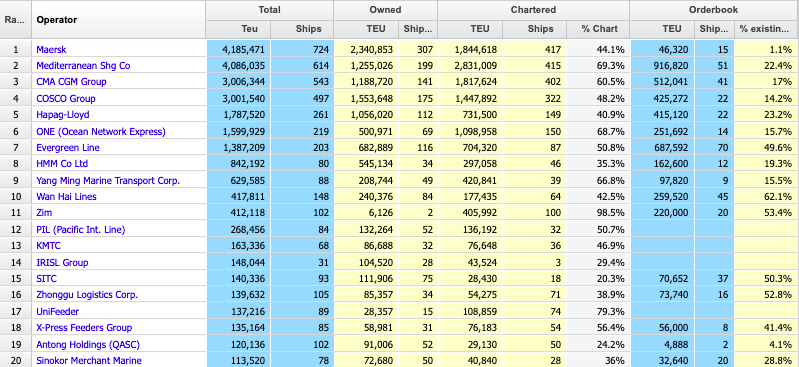Click the Evergreen Line link
This screenshot has width=799, height=367.
click(68, 148)
